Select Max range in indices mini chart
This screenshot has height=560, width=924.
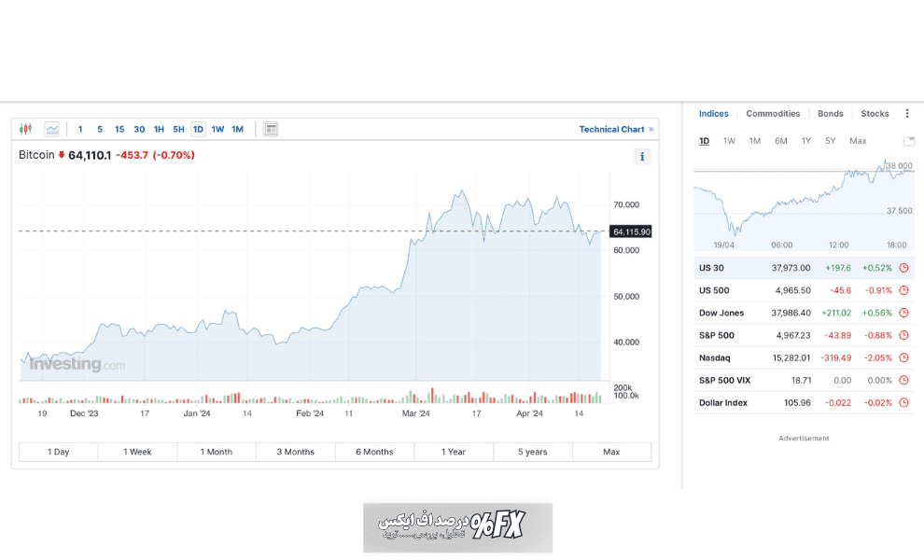pos(858,141)
